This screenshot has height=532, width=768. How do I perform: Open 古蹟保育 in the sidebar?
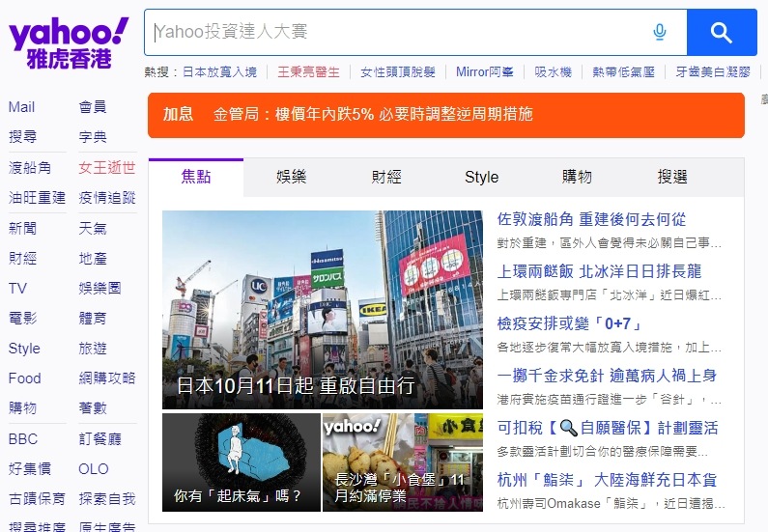[37, 499]
